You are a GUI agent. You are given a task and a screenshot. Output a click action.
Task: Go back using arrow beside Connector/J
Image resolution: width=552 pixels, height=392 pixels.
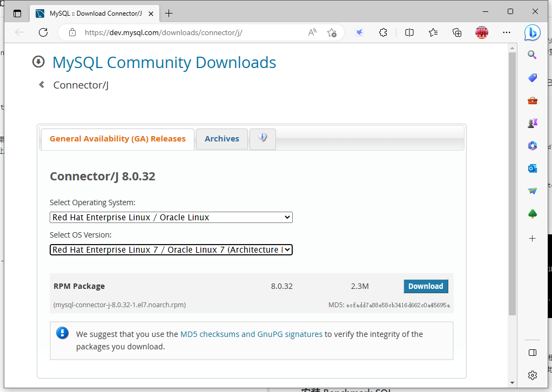(42, 84)
